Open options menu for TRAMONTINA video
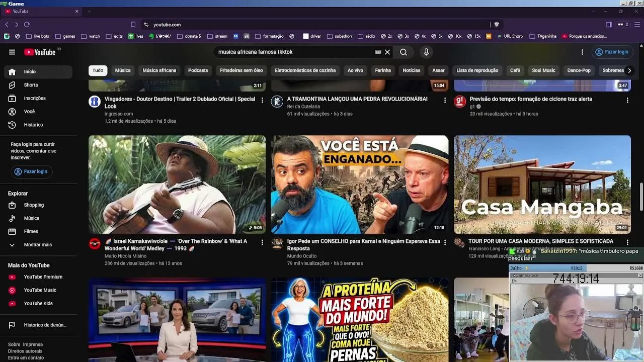 point(445,100)
